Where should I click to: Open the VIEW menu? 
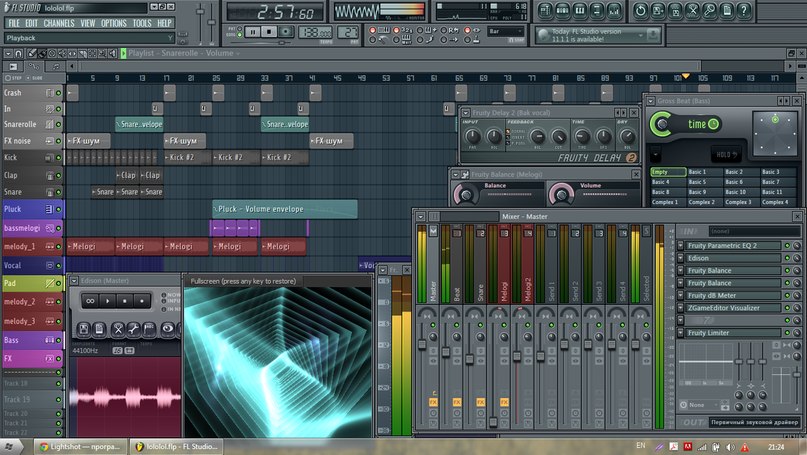87,23
